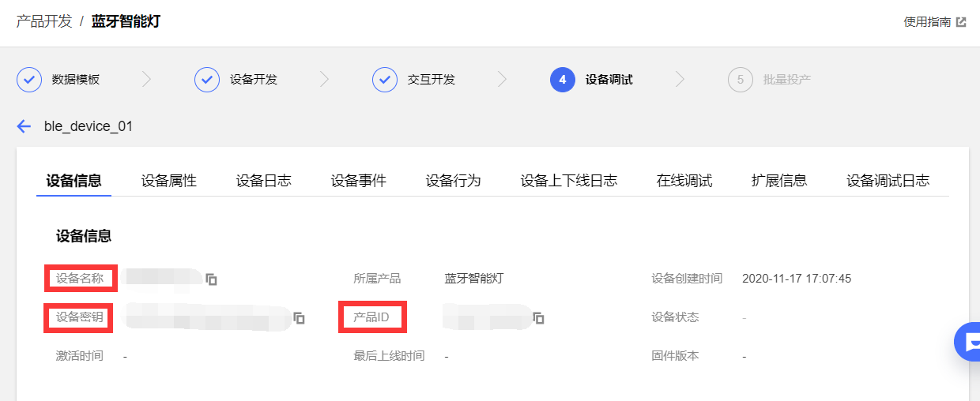
Task: Switch to the 设备属性 tab
Action: [169, 181]
